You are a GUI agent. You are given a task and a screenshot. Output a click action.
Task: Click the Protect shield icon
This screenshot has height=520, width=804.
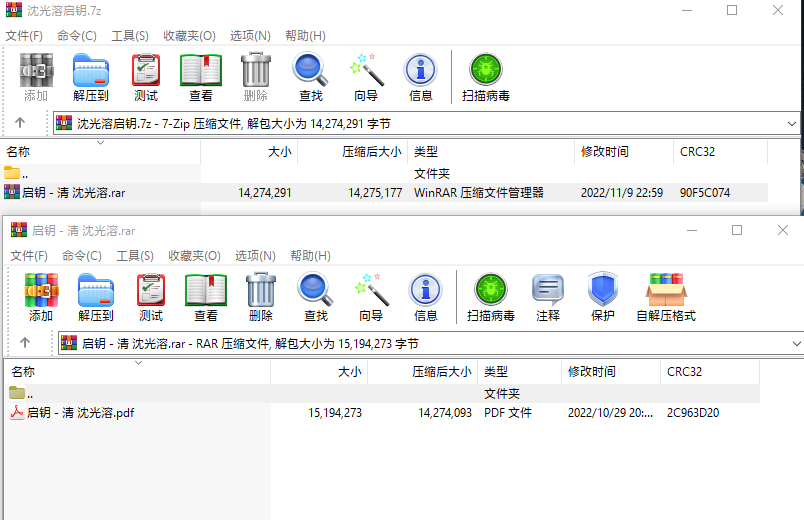pos(603,298)
